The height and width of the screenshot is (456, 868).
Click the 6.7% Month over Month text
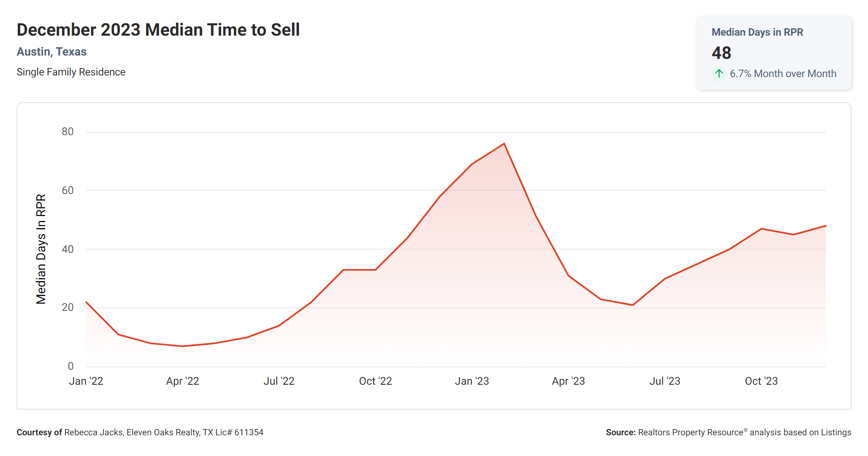(x=783, y=74)
